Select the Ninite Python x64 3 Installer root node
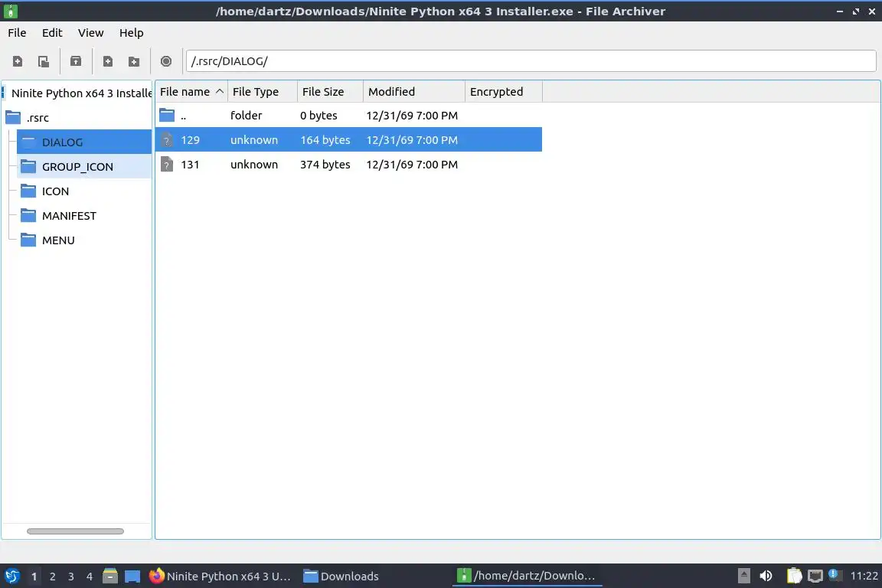This screenshot has height=588, width=882. pyautogui.click(x=82, y=93)
